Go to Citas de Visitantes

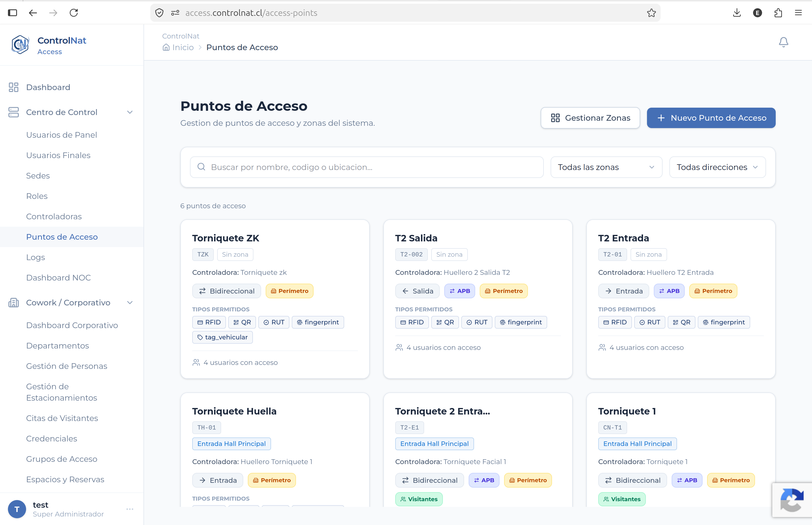[62, 418]
